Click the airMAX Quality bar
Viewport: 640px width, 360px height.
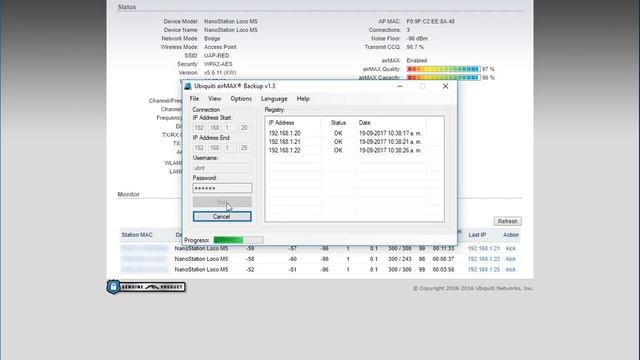pos(443,69)
